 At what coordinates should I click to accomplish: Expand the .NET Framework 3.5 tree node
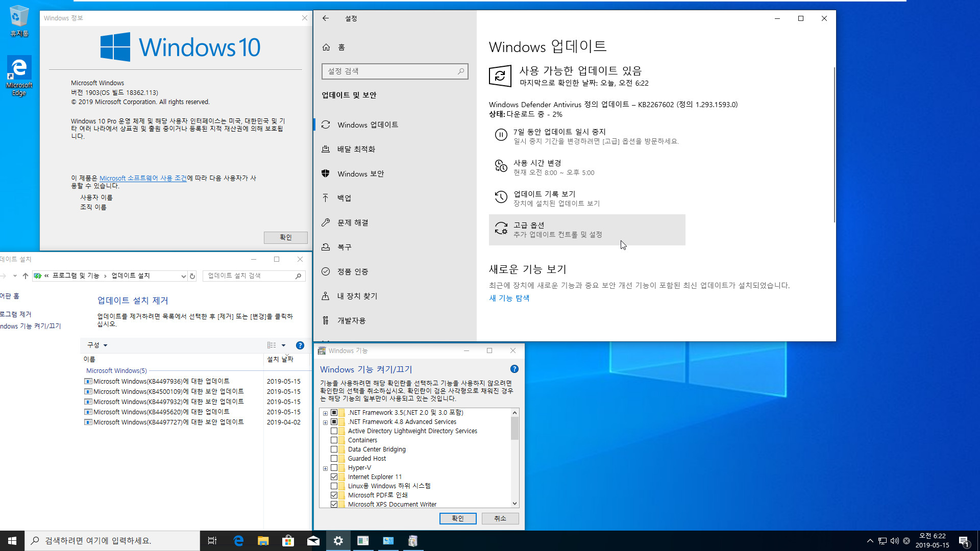(x=325, y=413)
